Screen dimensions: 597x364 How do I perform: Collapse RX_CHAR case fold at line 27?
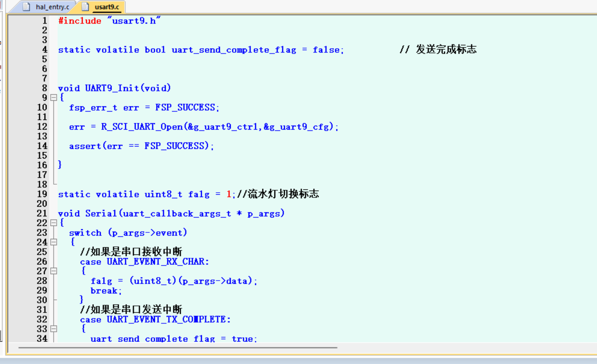click(54, 271)
